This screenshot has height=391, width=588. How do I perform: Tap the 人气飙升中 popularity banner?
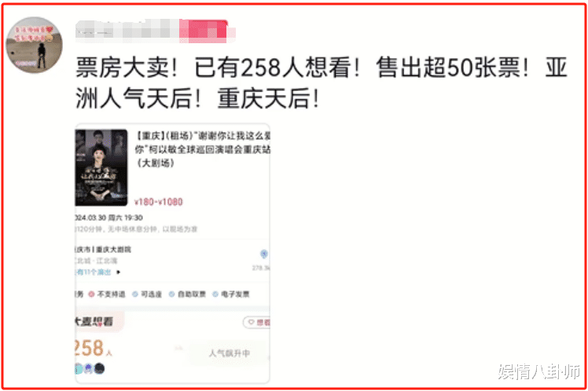click(x=229, y=353)
